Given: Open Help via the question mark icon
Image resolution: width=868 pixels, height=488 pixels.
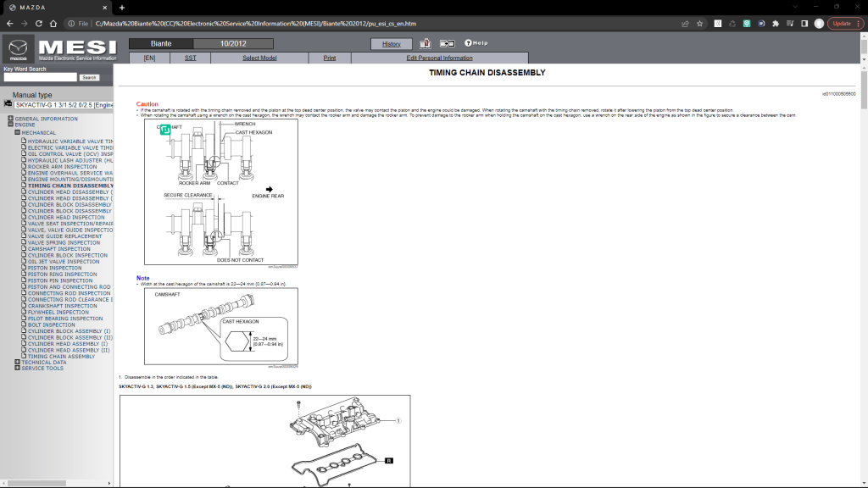Looking at the screenshot, I should point(469,43).
